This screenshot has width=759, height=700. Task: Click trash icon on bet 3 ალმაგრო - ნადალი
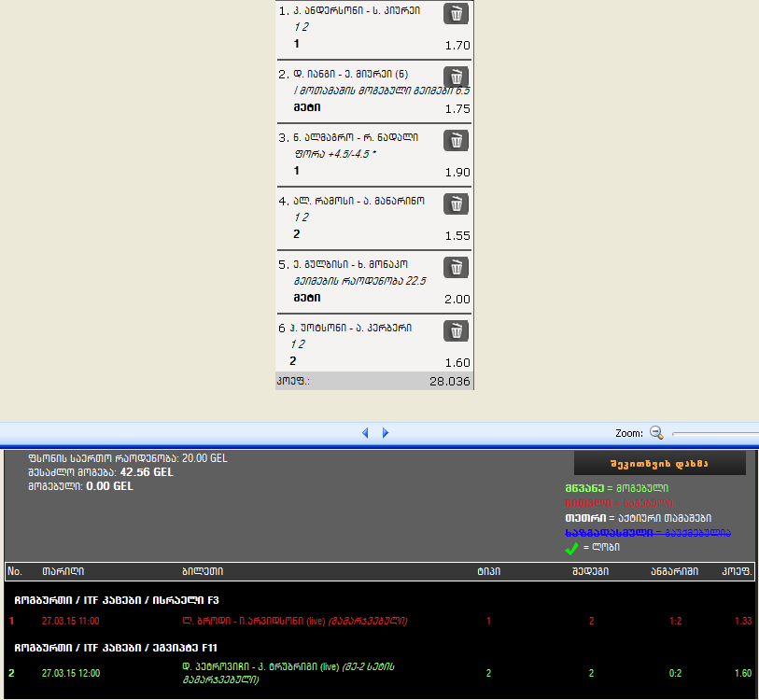(456, 140)
